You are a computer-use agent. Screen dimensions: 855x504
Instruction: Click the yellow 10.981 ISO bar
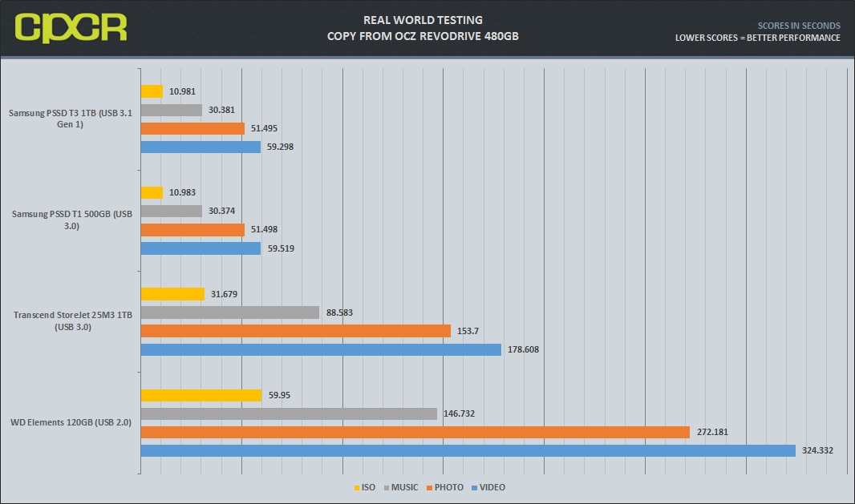(x=152, y=91)
